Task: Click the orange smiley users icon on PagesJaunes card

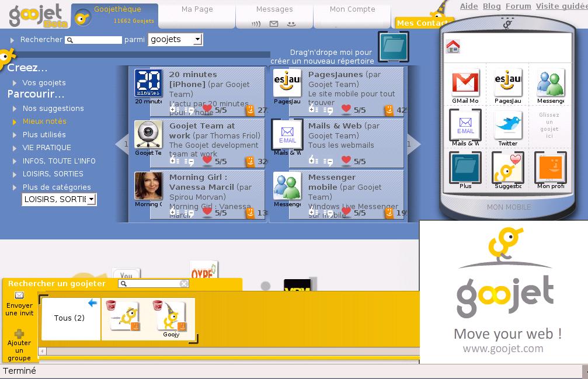Action: coord(389,110)
